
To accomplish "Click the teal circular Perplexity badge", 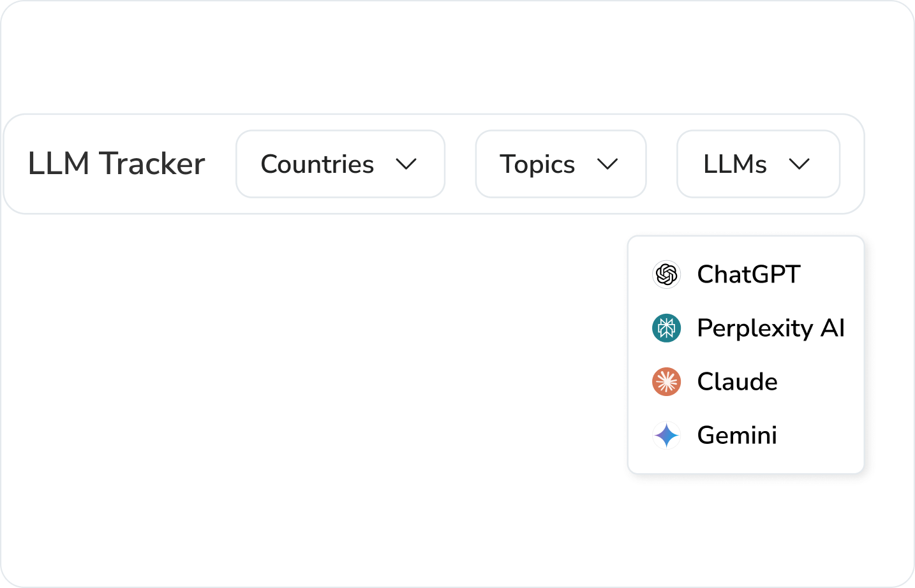I will [x=666, y=328].
